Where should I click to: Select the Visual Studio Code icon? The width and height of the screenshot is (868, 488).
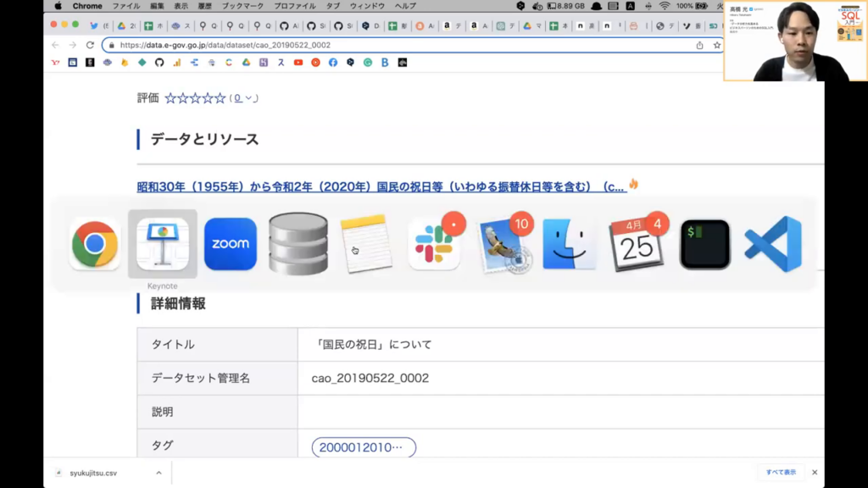coord(772,244)
